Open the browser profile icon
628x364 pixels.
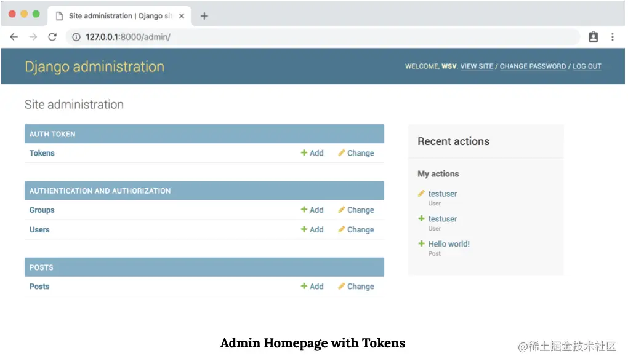[x=593, y=37]
